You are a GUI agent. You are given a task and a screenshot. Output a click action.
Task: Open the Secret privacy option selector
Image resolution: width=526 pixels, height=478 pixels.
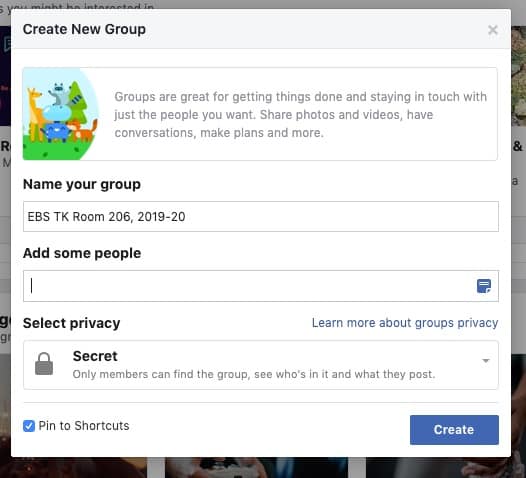261,365
